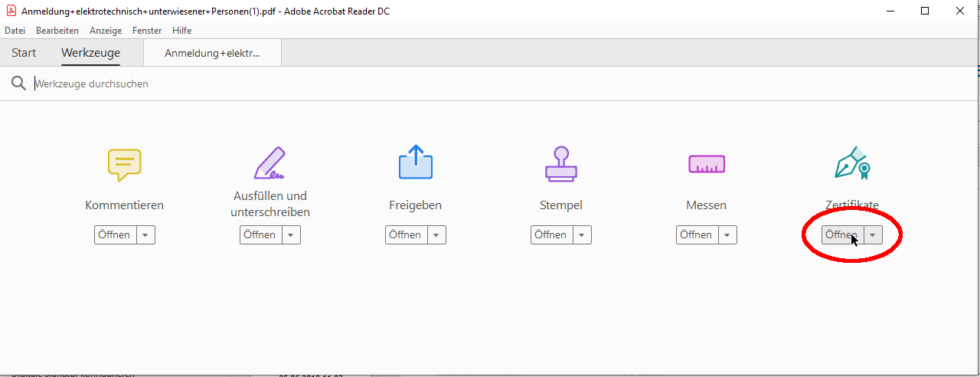980x377 pixels.
Task: Click the Kommentieren speech bubble icon
Action: (124, 164)
